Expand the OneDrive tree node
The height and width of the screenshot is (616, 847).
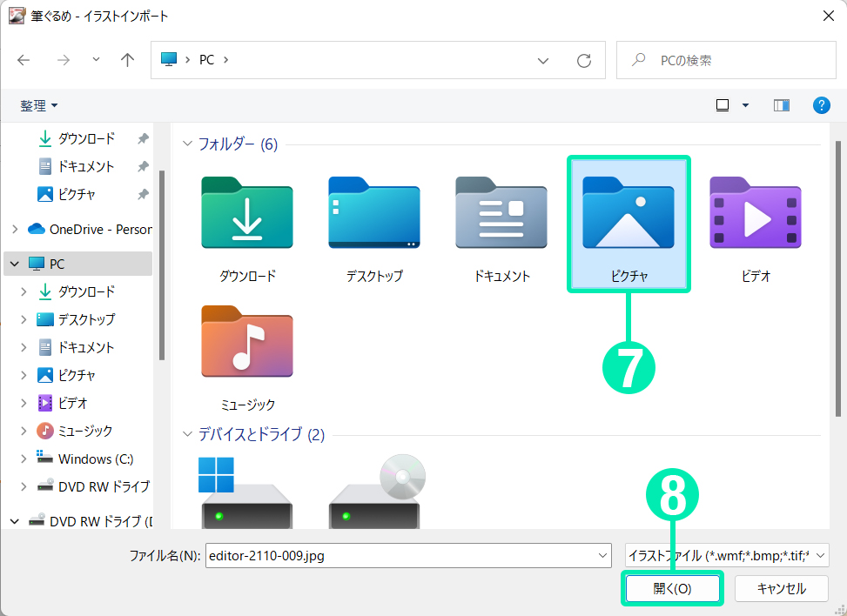point(15,230)
